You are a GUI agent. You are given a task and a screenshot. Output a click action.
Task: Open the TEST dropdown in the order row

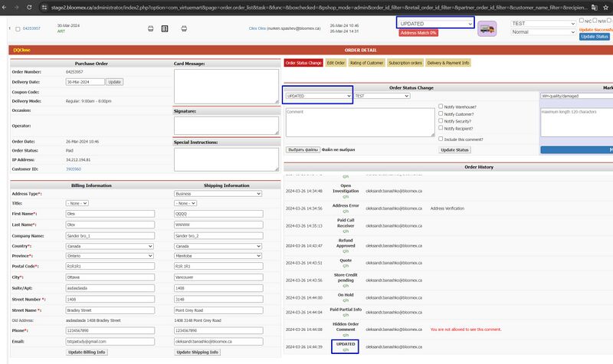point(543,24)
